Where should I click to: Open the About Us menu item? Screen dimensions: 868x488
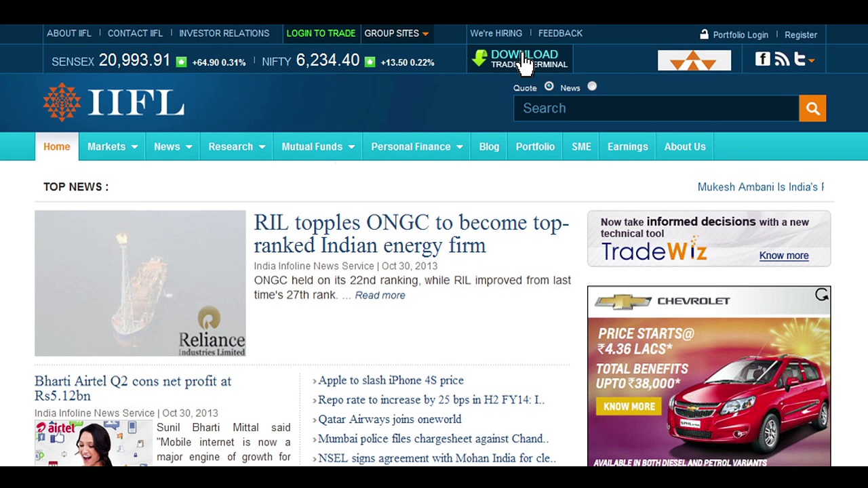click(685, 146)
